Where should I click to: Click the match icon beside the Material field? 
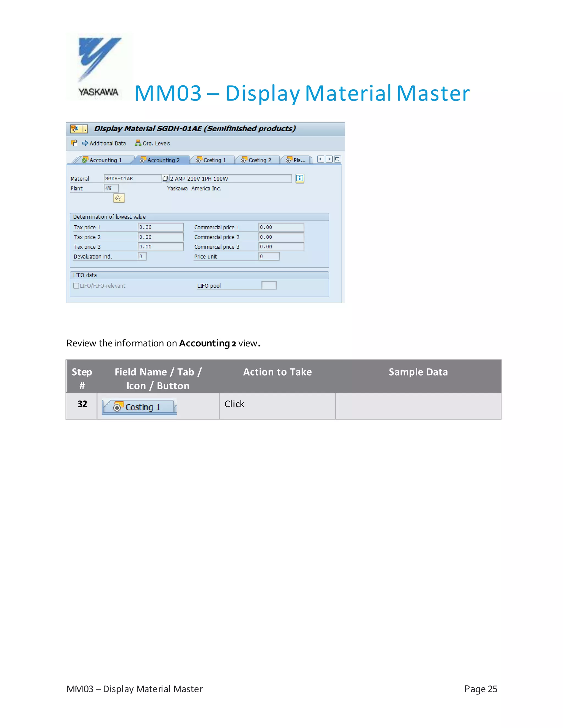pyautogui.click(x=165, y=178)
